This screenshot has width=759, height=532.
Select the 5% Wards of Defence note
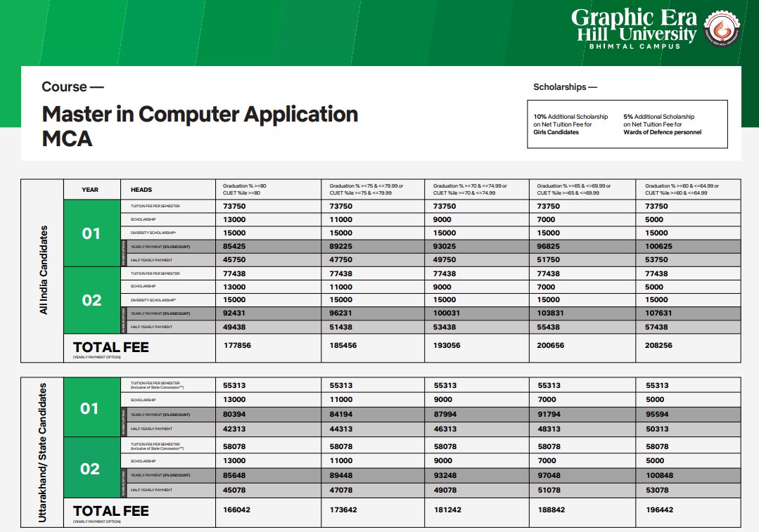click(x=662, y=124)
